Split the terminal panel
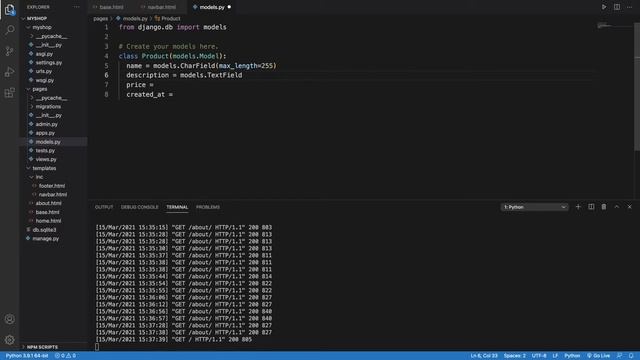Image resolution: width=640 pixels, height=360 pixels. pyautogui.click(x=591, y=207)
